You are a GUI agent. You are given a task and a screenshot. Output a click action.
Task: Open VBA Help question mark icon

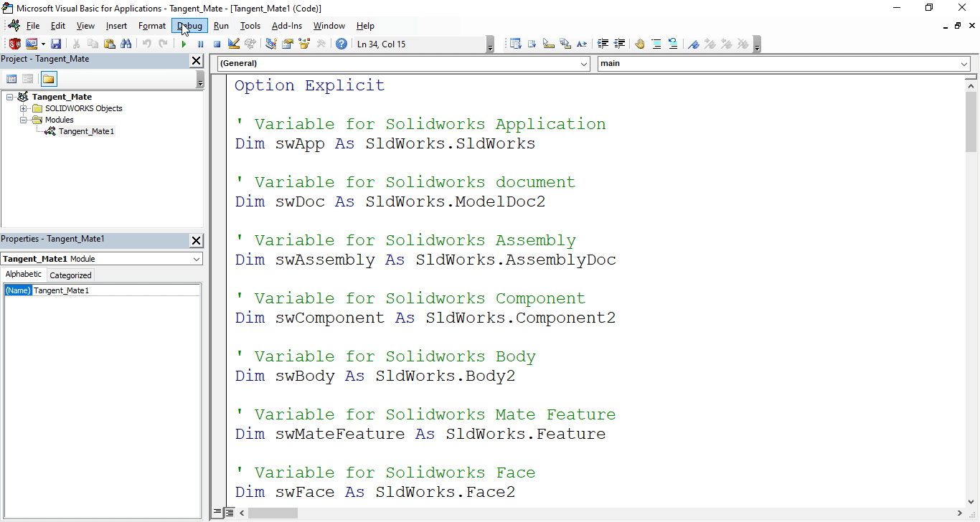pos(341,44)
